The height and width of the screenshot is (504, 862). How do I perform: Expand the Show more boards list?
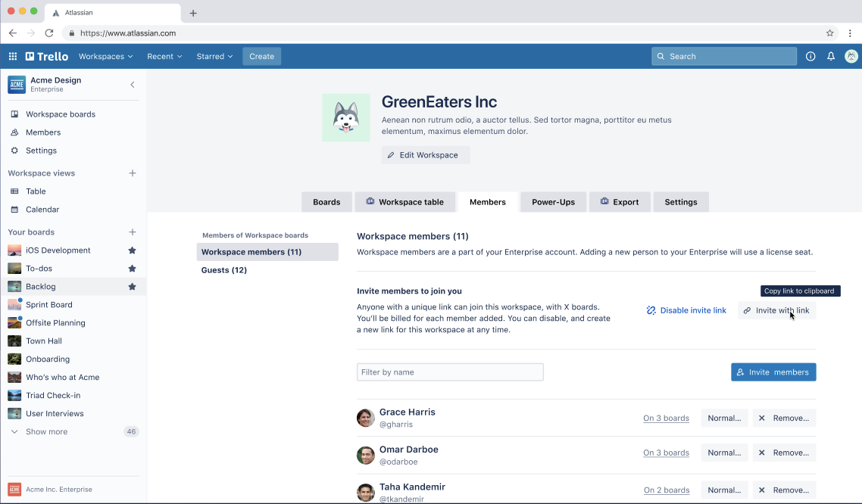[46, 432]
